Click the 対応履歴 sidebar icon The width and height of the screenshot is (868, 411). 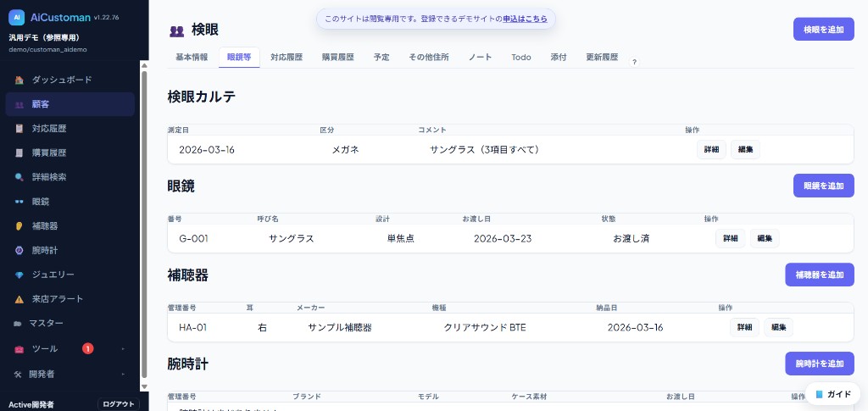pyautogui.click(x=19, y=128)
